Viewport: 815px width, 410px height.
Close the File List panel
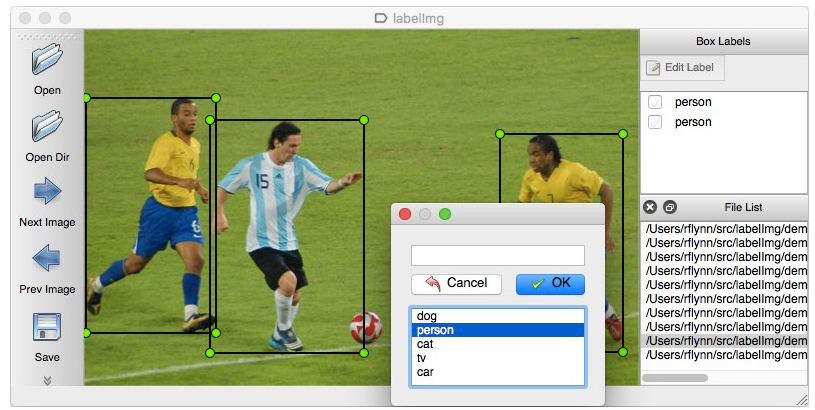click(x=650, y=207)
